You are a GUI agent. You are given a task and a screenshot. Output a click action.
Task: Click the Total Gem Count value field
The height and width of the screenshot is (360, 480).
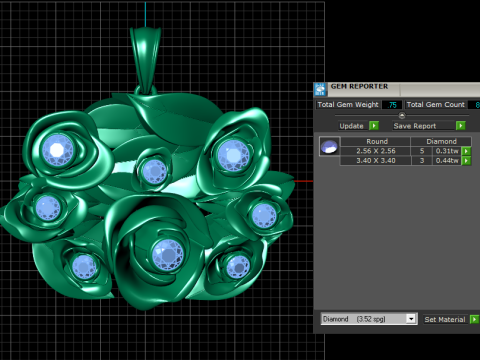point(474,105)
